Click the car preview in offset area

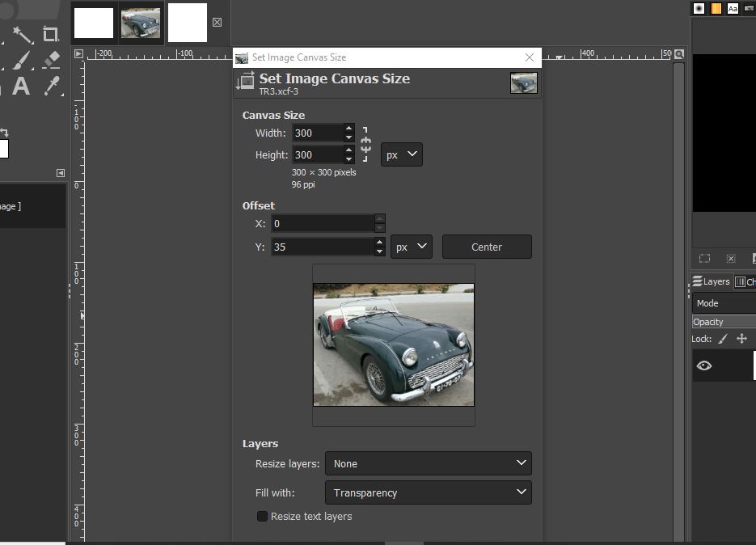pos(394,344)
